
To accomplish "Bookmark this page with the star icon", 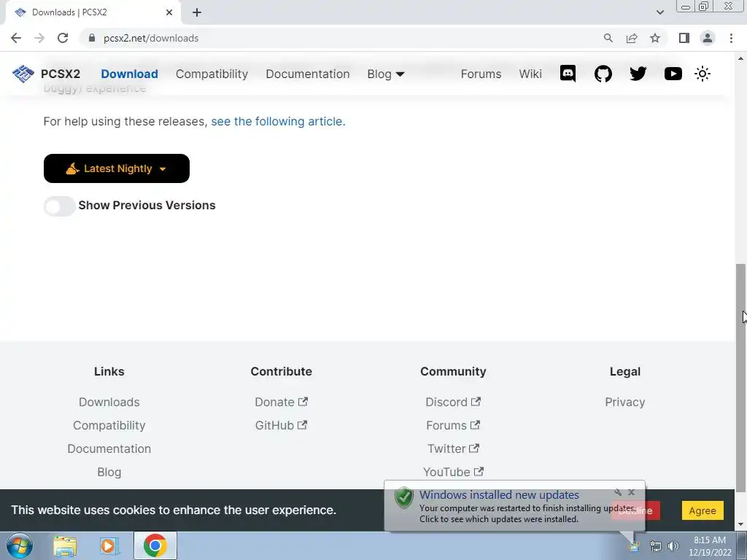I will pyautogui.click(x=655, y=38).
